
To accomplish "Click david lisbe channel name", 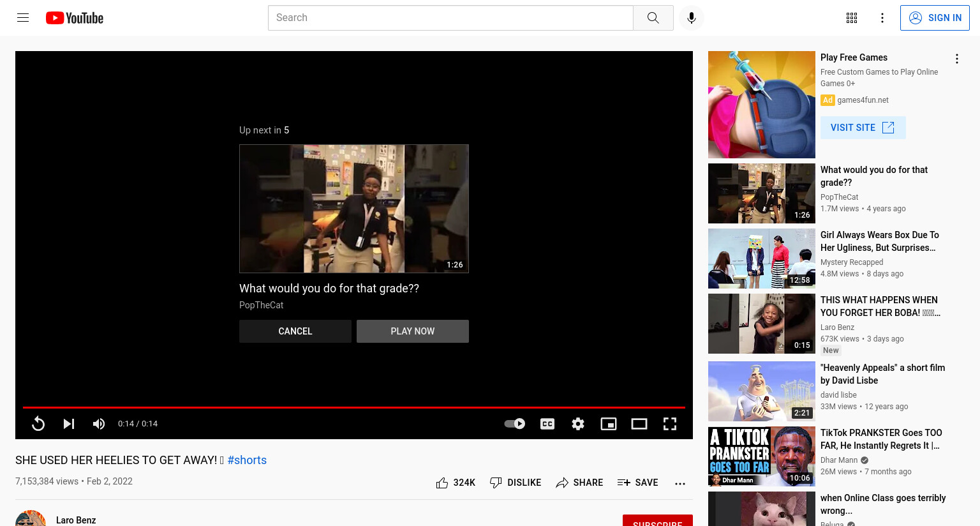I will coord(838,395).
